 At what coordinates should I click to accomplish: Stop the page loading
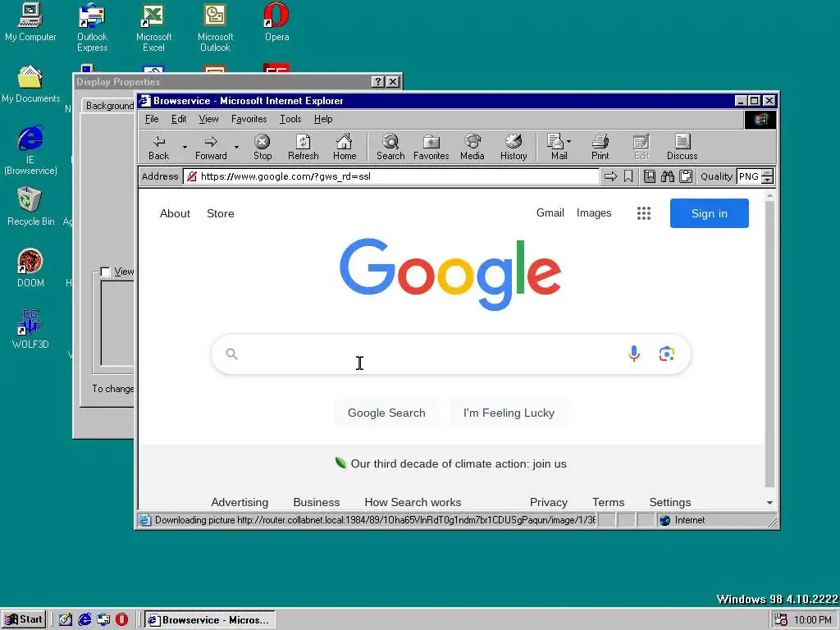click(x=262, y=148)
